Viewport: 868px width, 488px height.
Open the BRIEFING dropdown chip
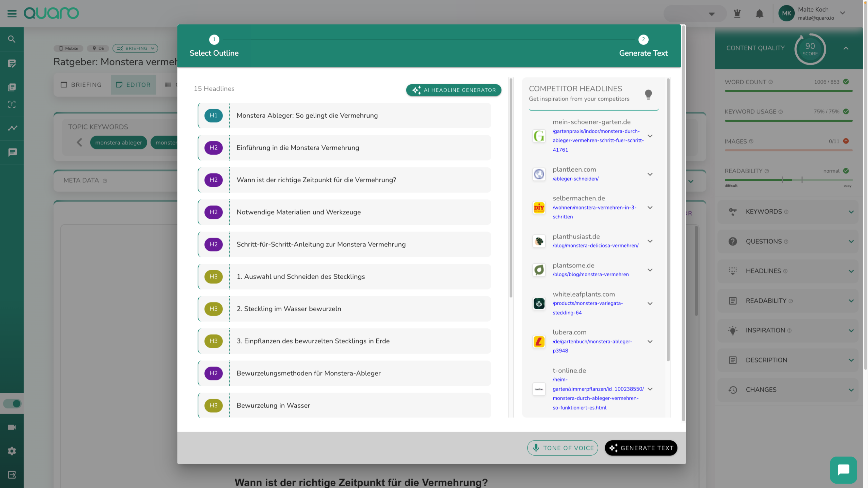coord(135,48)
